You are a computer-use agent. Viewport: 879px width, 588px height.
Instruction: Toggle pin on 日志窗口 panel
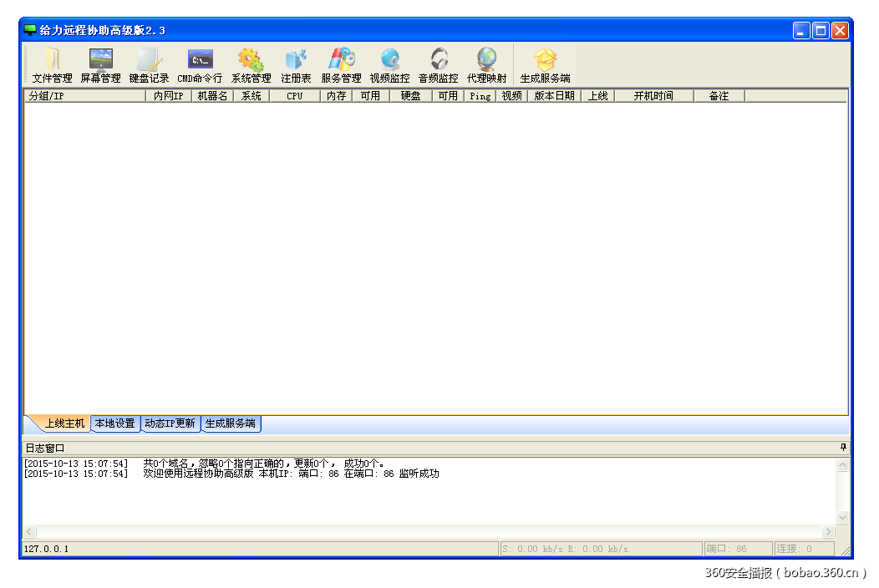point(842,448)
